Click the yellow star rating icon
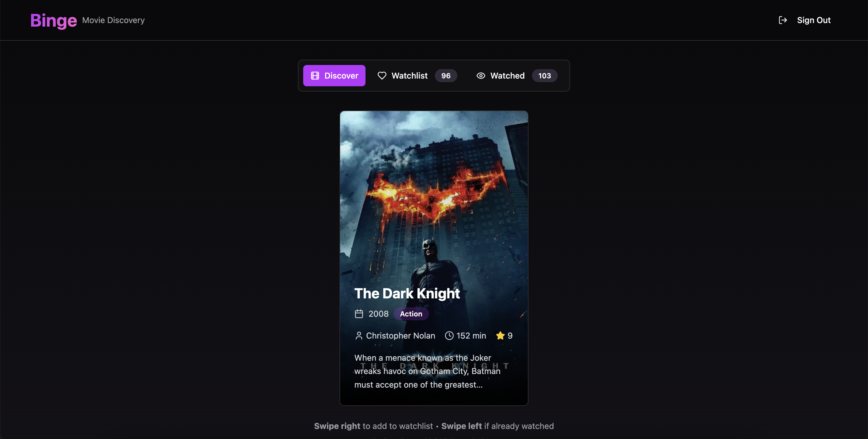 [x=500, y=336]
